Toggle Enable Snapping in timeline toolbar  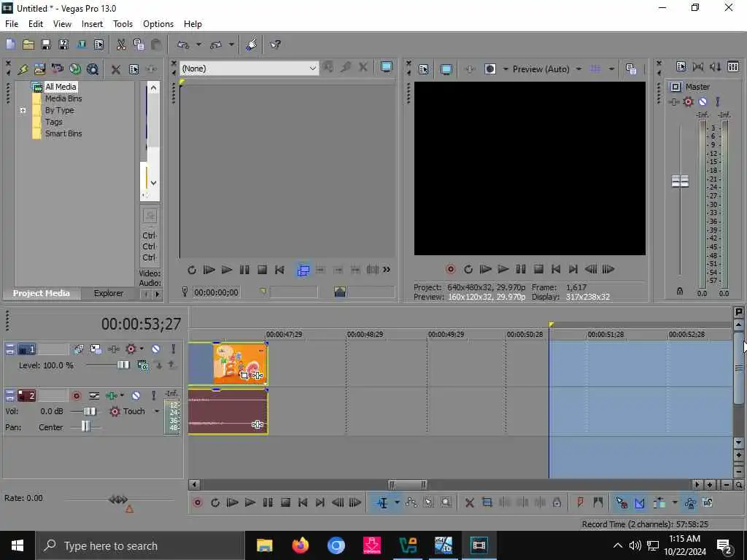click(622, 503)
